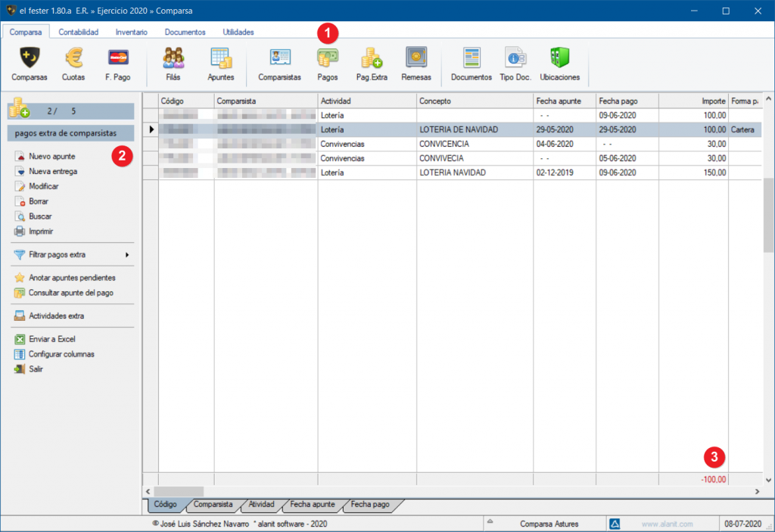Viewport: 775px width, 532px height.
Task: Click the Ubicaciones binder icon
Action: coord(559,58)
